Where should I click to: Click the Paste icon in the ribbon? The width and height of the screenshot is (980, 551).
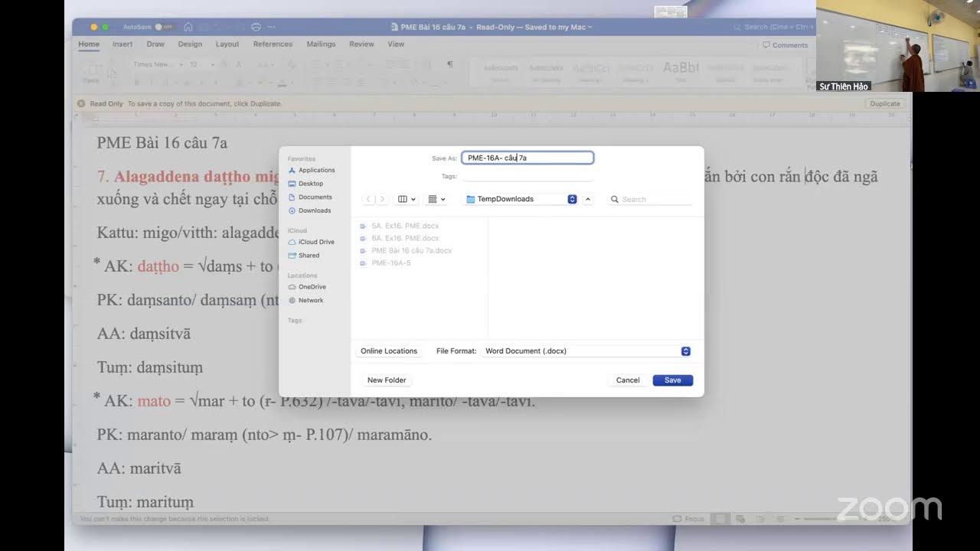click(x=91, y=71)
